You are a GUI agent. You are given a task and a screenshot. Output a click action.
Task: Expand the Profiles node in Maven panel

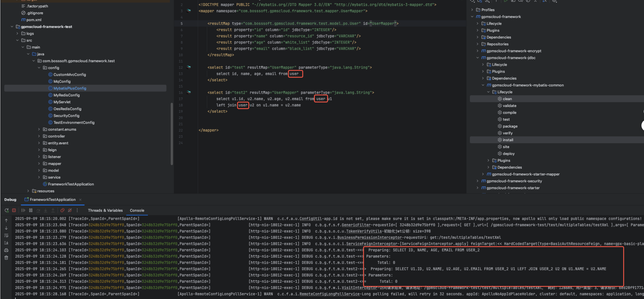472,10
